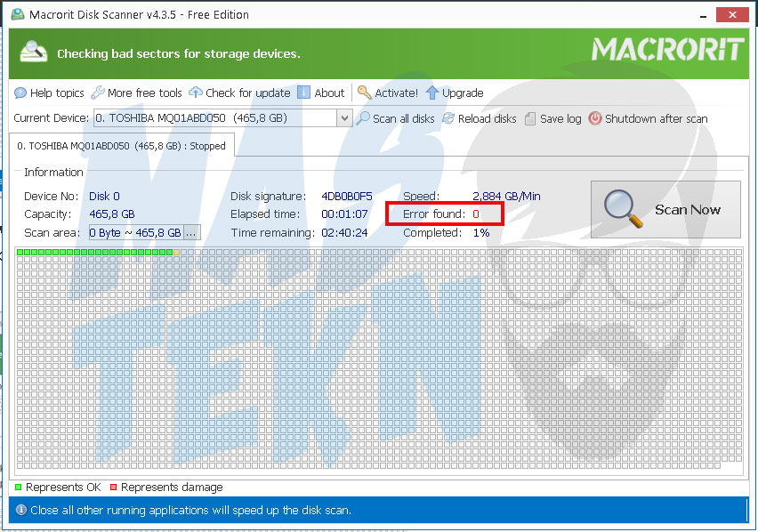Close the Macrorit Disk Scanner window
This screenshot has width=758, height=532.
(730, 14)
